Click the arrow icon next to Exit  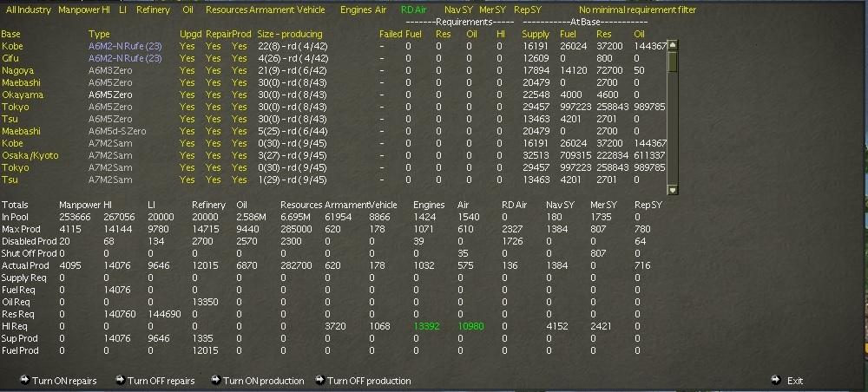775,380
